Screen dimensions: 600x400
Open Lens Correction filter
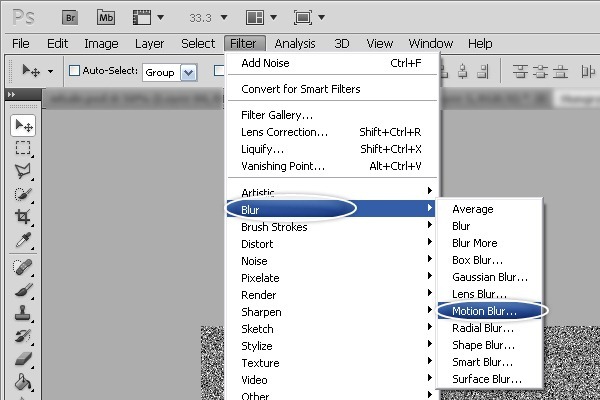pos(332,132)
